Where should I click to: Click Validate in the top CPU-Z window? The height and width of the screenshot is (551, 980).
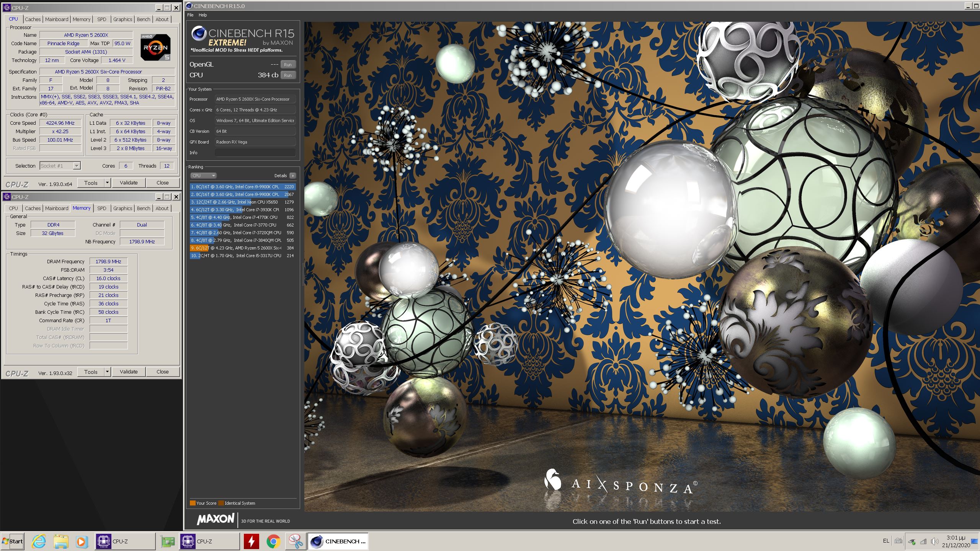(x=129, y=183)
